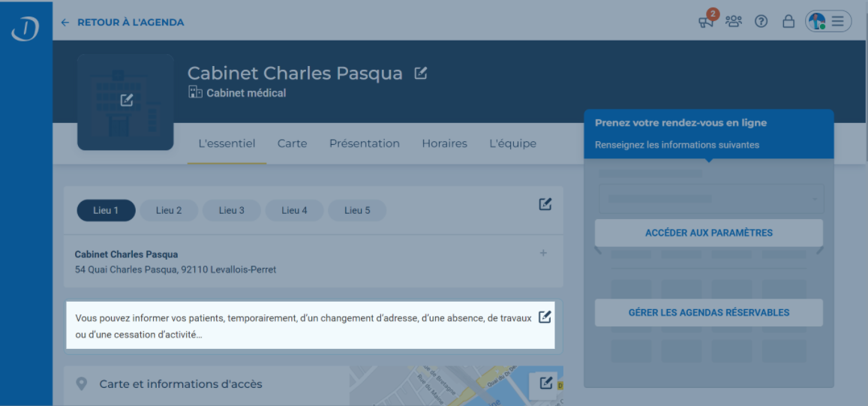Edit the cabinet name Charles Pasqua
868x406 pixels.
[x=421, y=73]
